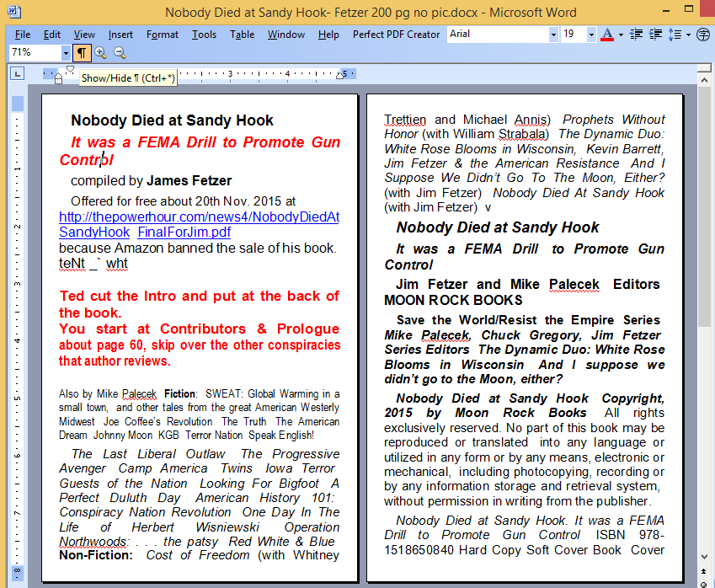The height and width of the screenshot is (588, 715).
Task: Expand the font size dropdown list
Action: 591,35
